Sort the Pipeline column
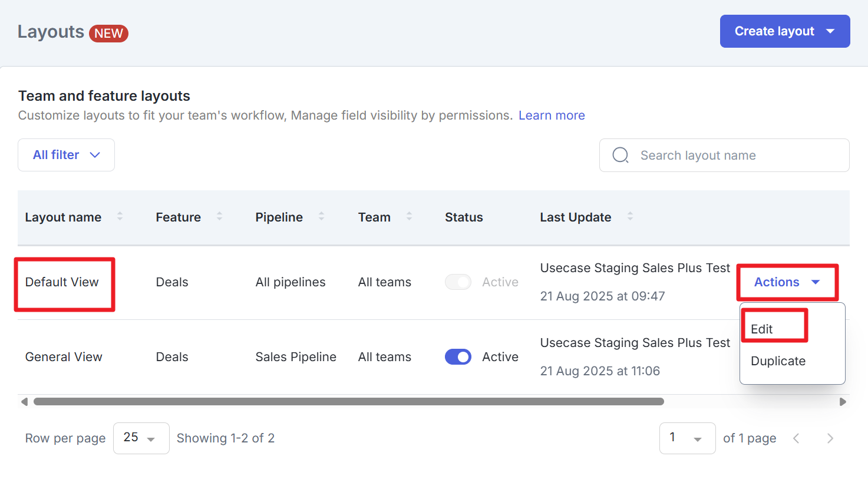The width and height of the screenshot is (868, 499). point(321,217)
